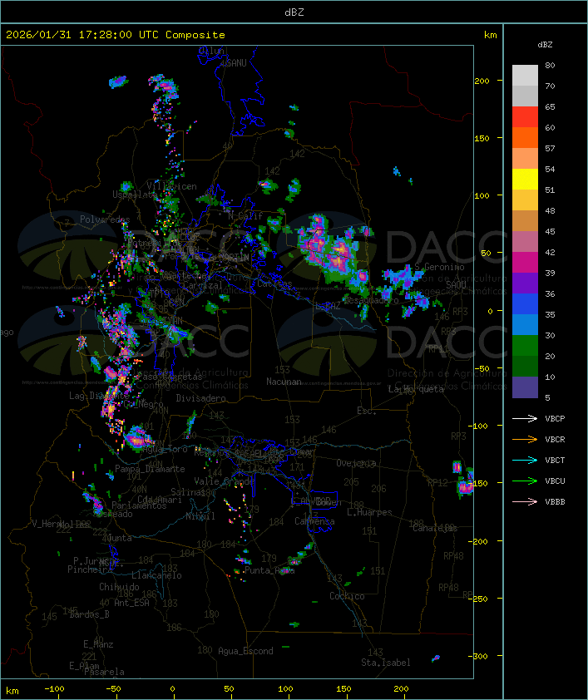Click the green VBCU arrow icon

point(526,481)
